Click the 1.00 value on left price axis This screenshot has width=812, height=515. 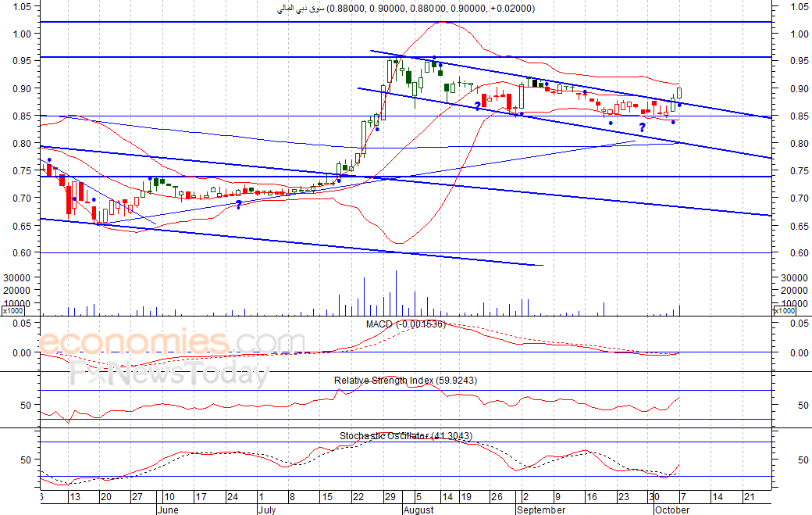22,34
